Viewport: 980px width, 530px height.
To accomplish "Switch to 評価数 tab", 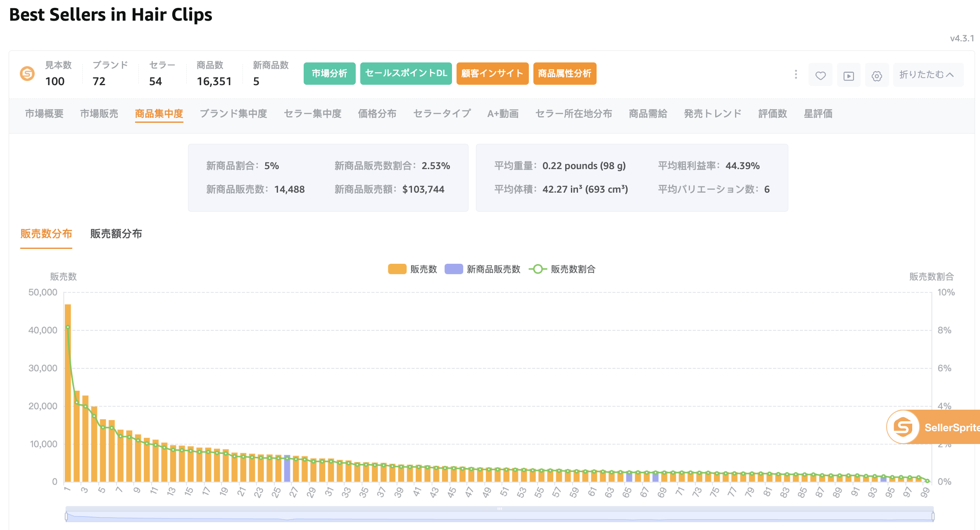I will tap(773, 114).
